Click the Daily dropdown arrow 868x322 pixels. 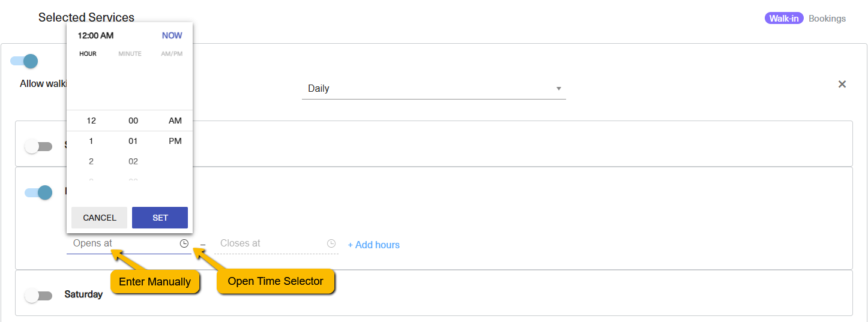[559, 89]
